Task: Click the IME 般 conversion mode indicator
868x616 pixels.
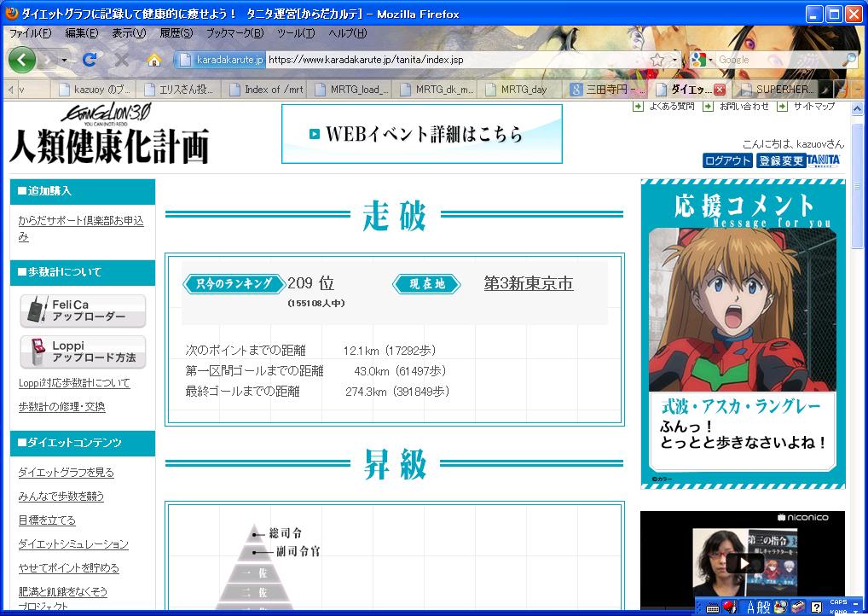Action: click(764, 607)
